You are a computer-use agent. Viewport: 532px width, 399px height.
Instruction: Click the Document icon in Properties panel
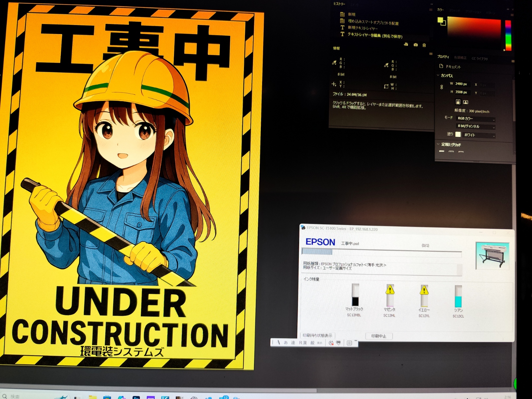(x=441, y=66)
